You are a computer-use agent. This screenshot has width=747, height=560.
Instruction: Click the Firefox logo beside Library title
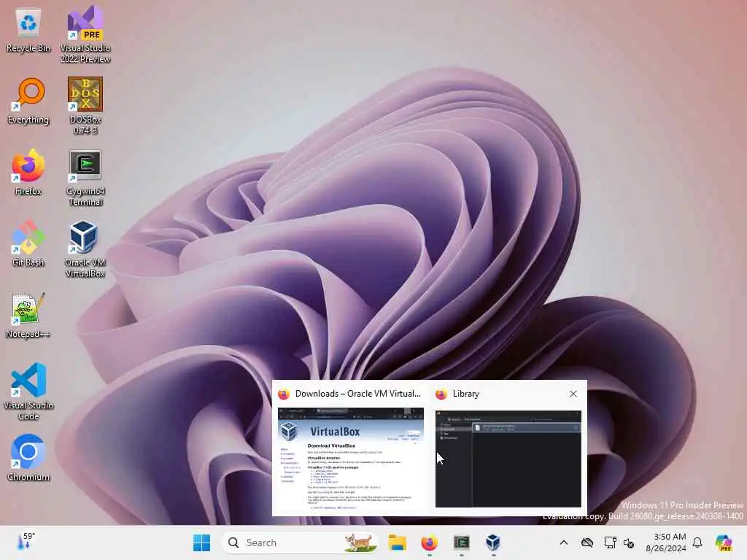click(x=441, y=394)
